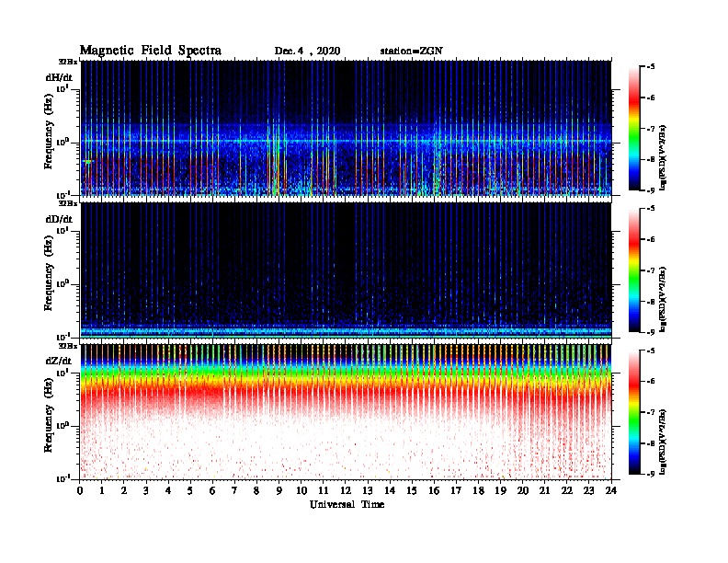Image resolution: width=728 pixels, height=563 pixels.
Task: Select the date "Dec. 4, 2020"
Action: pyautogui.click(x=307, y=52)
